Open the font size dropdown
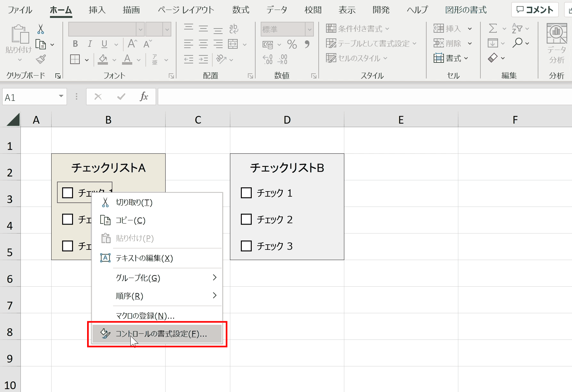The height and width of the screenshot is (392, 572). 167,29
